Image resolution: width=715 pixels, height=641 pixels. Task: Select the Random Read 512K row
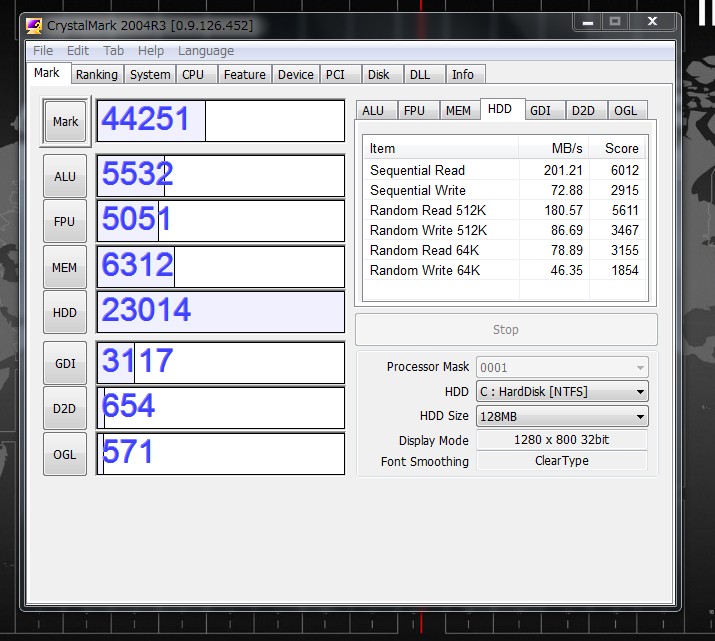(505, 210)
